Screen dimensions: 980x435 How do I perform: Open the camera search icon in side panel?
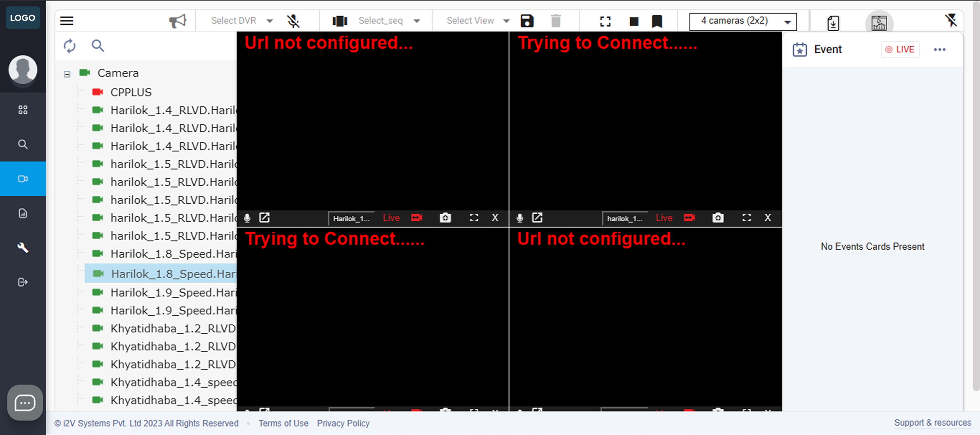[98, 45]
